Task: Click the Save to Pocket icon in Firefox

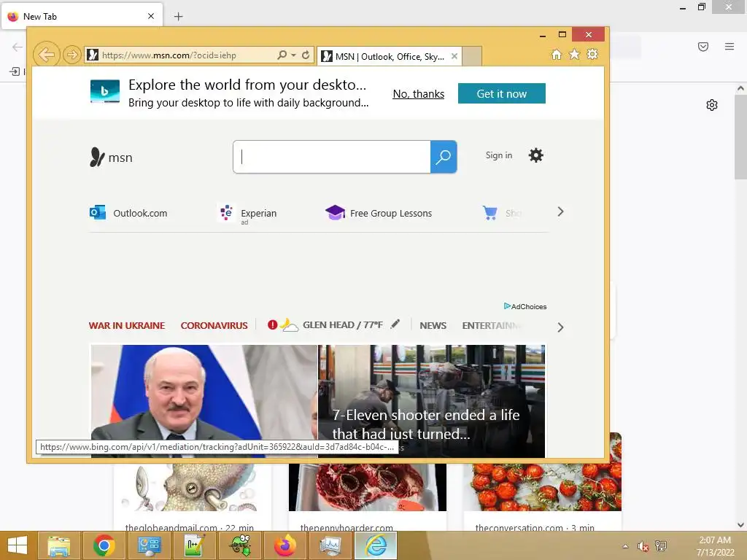Action: [x=703, y=47]
